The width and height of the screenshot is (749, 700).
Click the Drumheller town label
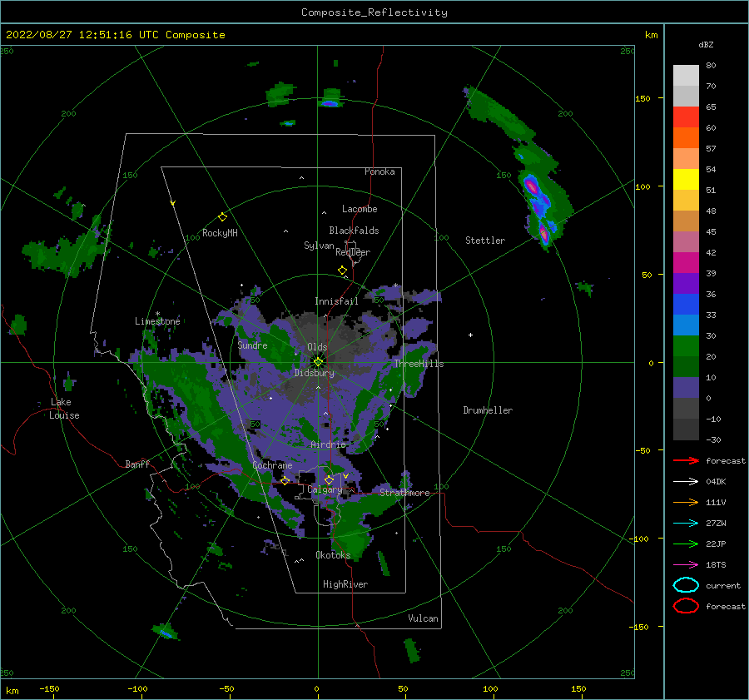click(x=488, y=410)
